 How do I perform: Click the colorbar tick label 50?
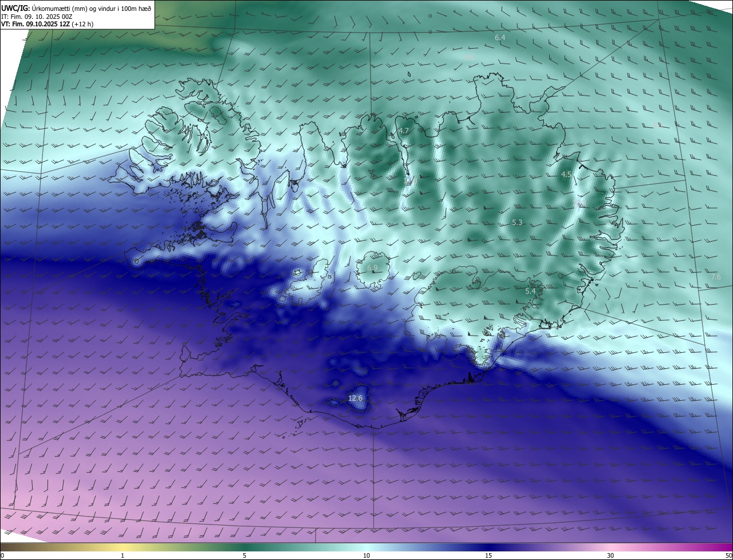coord(728,555)
